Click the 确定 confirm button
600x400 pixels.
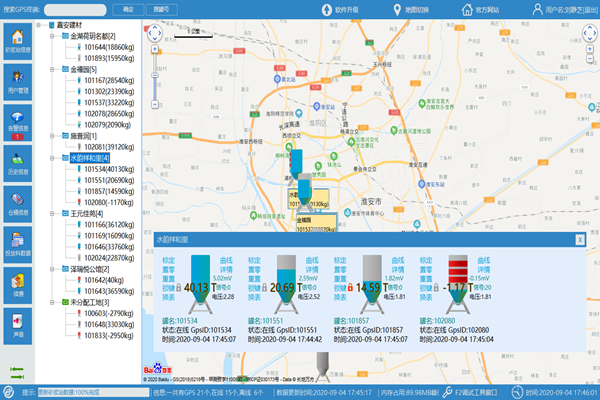[128, 9]
